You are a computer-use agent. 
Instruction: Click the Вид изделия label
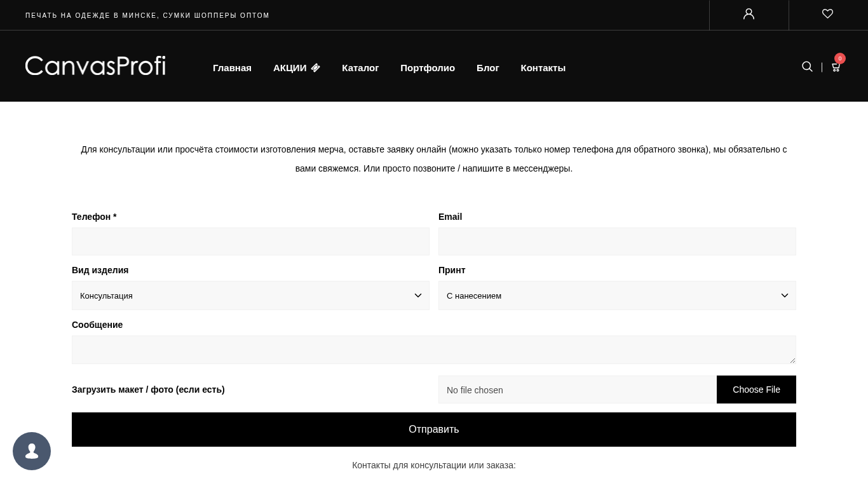[x=100, y=270]
